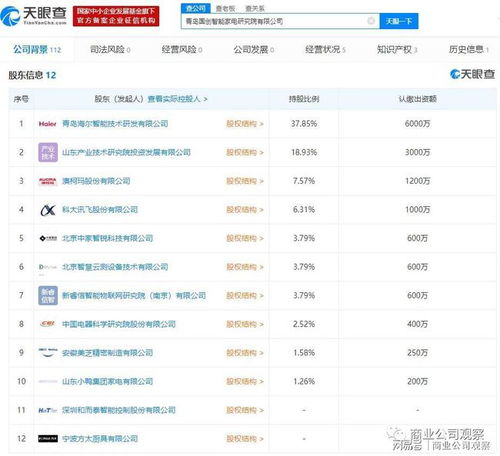Click the 安徽美芝 logo in row 9

point(48,353)
